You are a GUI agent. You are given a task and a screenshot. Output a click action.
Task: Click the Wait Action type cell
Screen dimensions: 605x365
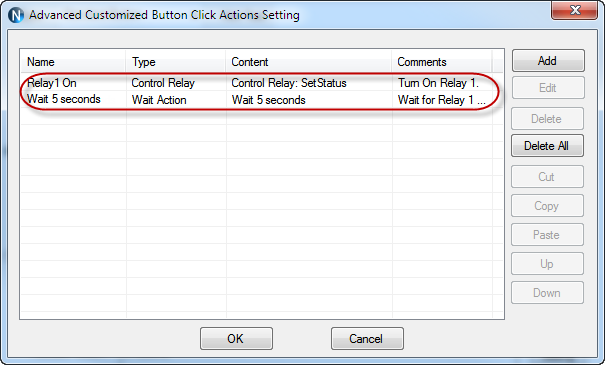[159, 100]
